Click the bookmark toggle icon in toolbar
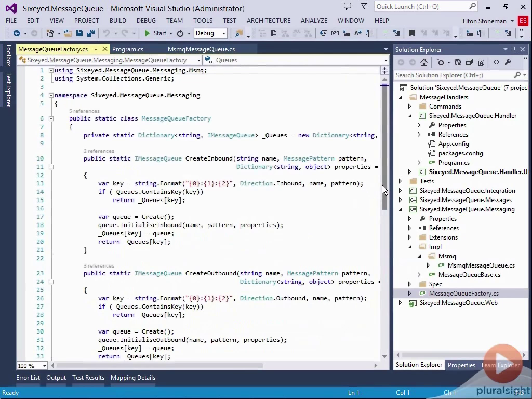The height and width of the screenshot is (399, 532). click(412, 33)
